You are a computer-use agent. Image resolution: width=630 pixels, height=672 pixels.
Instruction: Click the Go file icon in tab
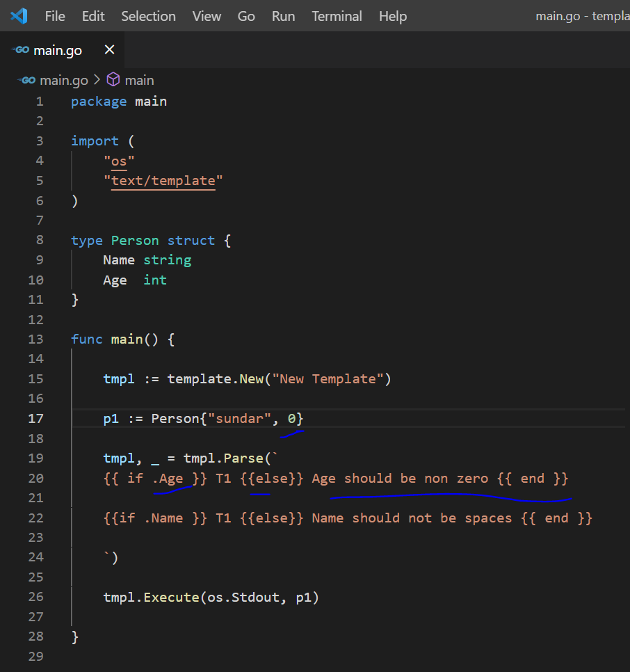tap(21, 50)
